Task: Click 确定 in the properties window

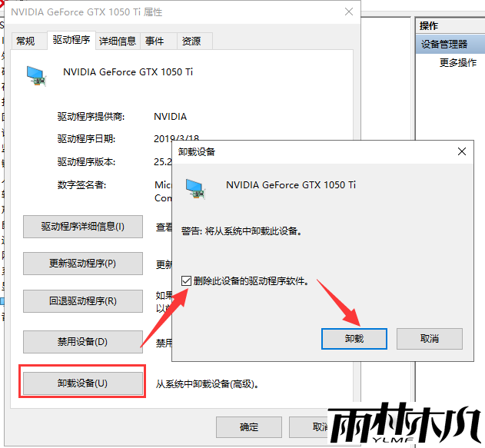Action: (249, 427)
